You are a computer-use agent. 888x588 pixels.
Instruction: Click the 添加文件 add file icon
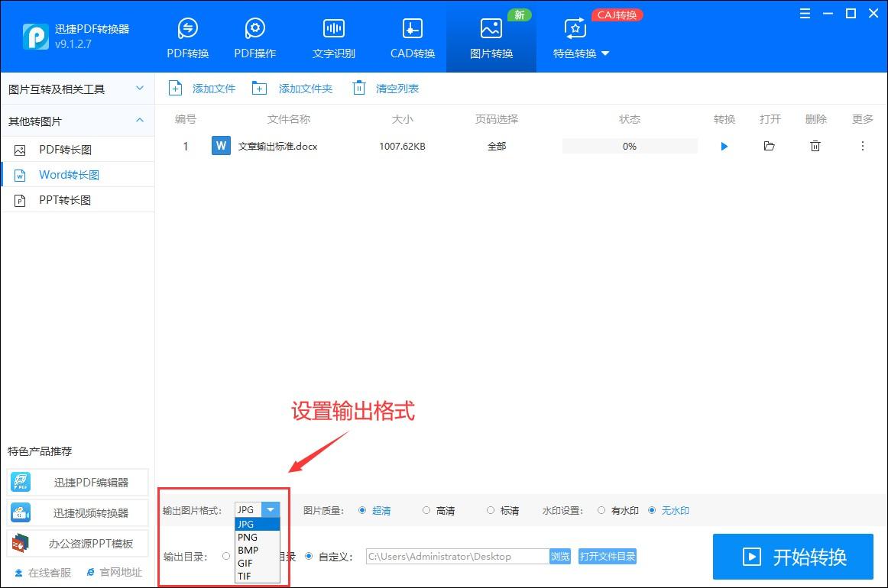(176, 88)
